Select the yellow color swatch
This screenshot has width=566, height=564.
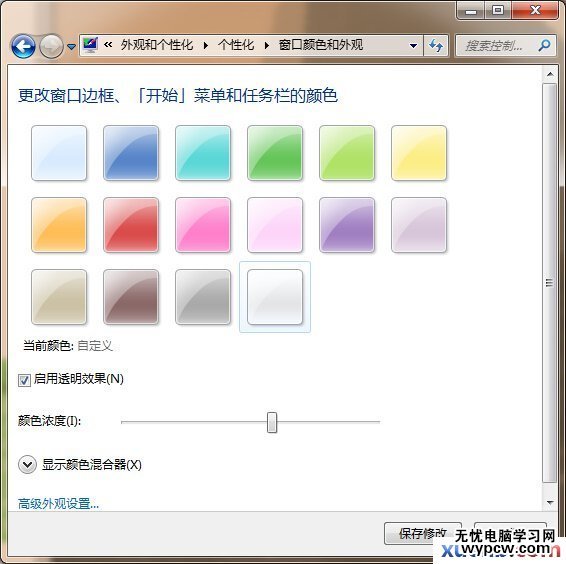(x=419, y=153)
